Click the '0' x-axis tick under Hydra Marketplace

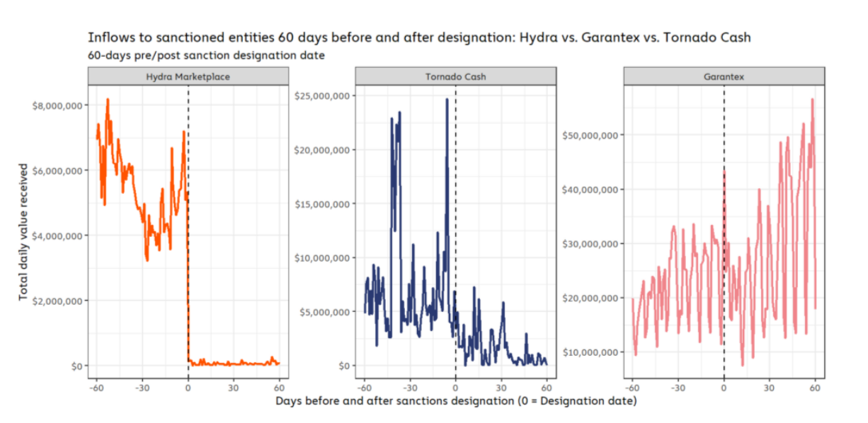point(188,388)
